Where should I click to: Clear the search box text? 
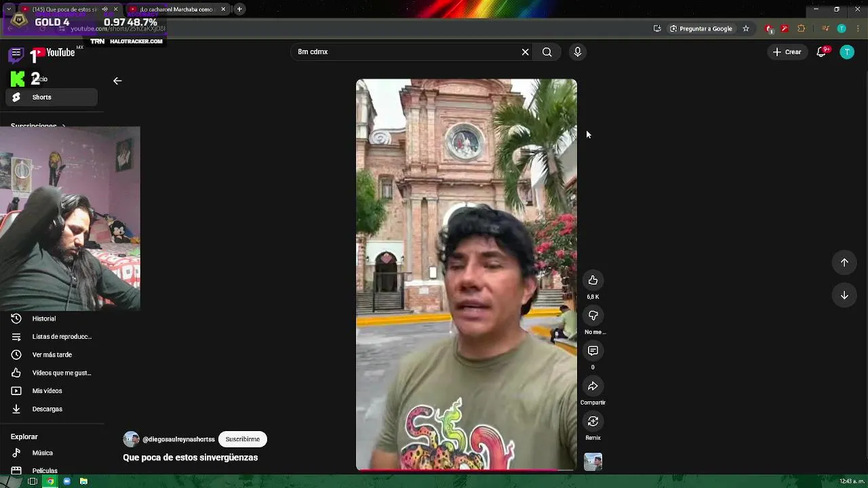click(x=525, y=52)
